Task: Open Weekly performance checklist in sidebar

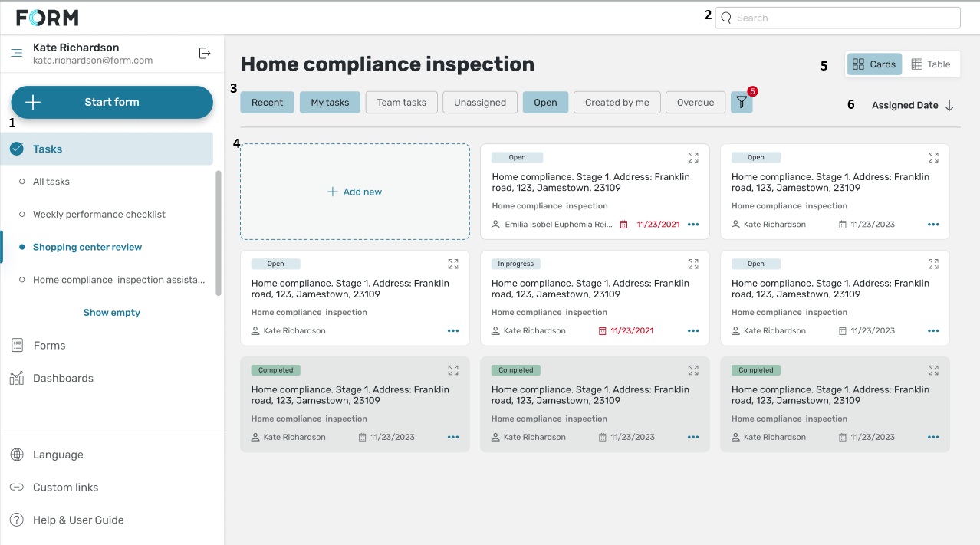Action: 99,215
